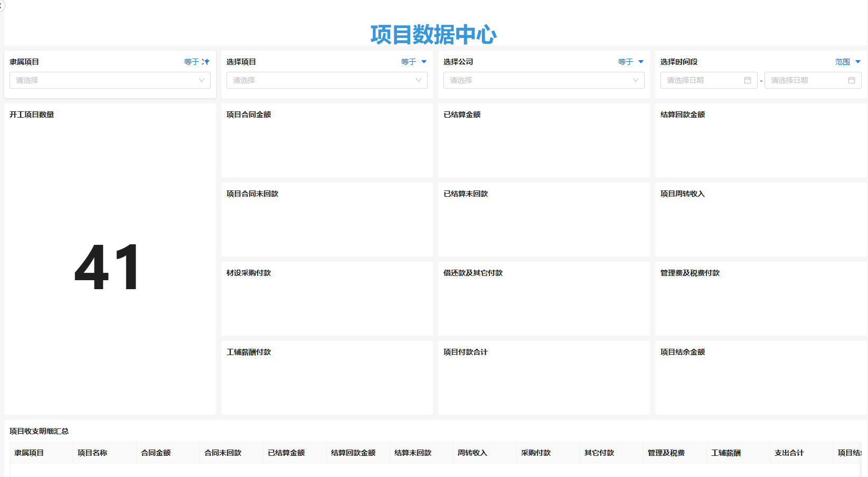Screen dimensions: 868x477
Task: Click the 支出合计 column header
Action: (789, 453)
